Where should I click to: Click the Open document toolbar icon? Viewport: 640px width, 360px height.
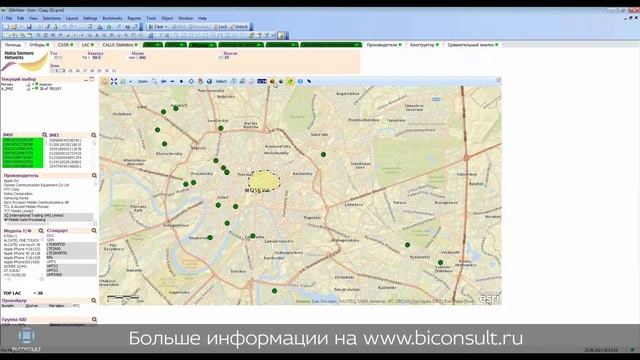coord(14,27)
